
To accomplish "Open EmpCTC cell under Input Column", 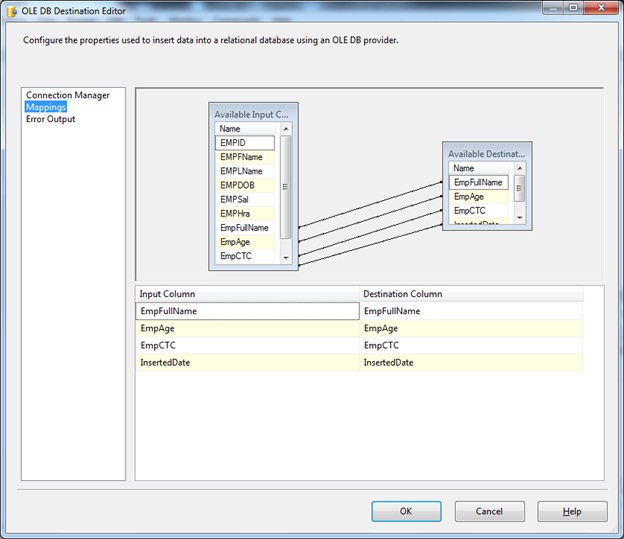I will click(247, 346).
